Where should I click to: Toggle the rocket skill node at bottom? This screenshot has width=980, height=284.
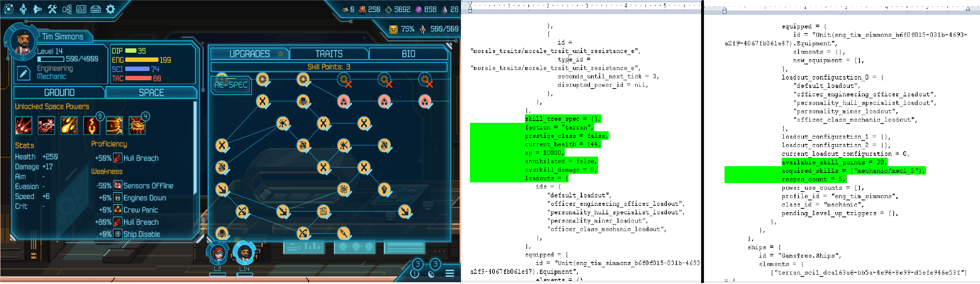pos(343,232)
